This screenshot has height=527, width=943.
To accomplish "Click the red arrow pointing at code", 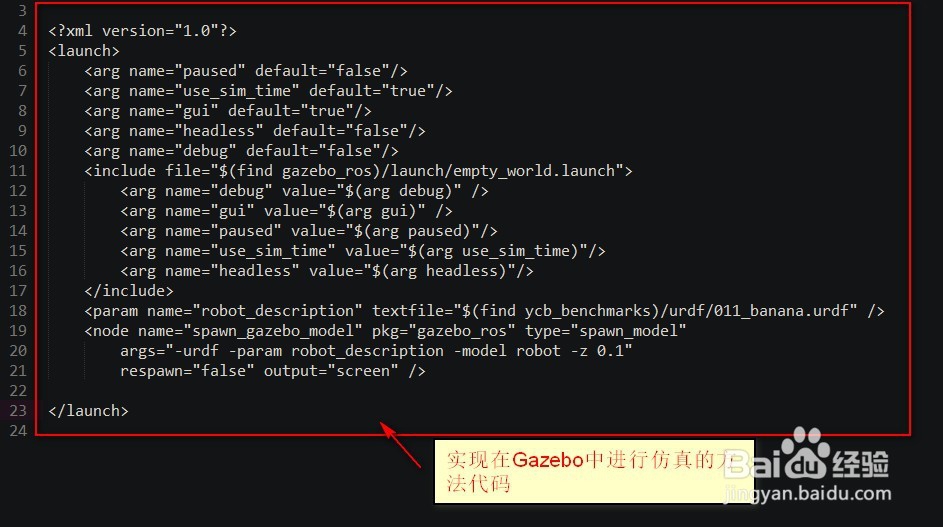I will pos(400,445).
